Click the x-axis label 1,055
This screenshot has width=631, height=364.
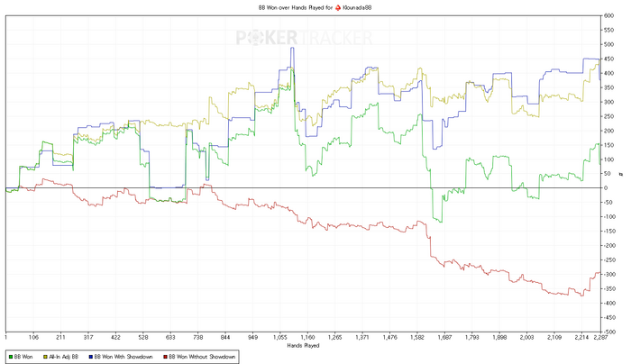coord(280,338)
